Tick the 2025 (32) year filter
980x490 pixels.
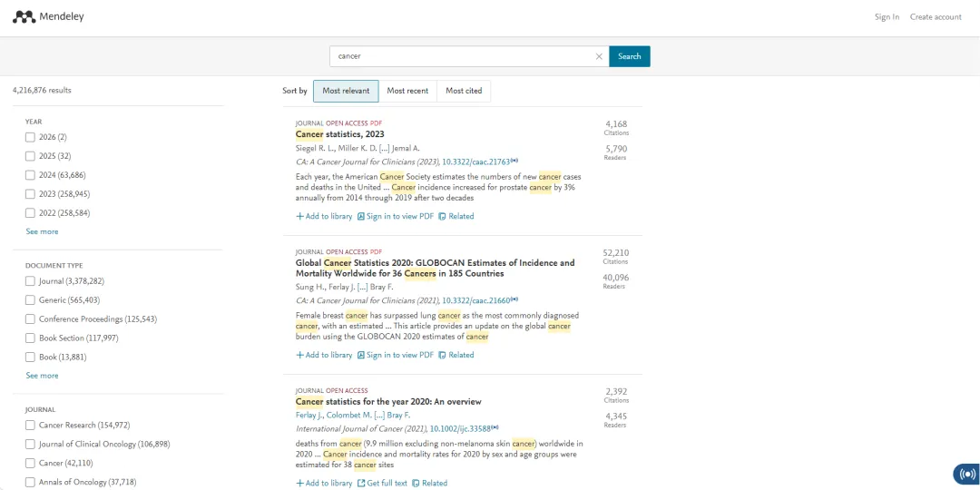[x=30, y=156]
